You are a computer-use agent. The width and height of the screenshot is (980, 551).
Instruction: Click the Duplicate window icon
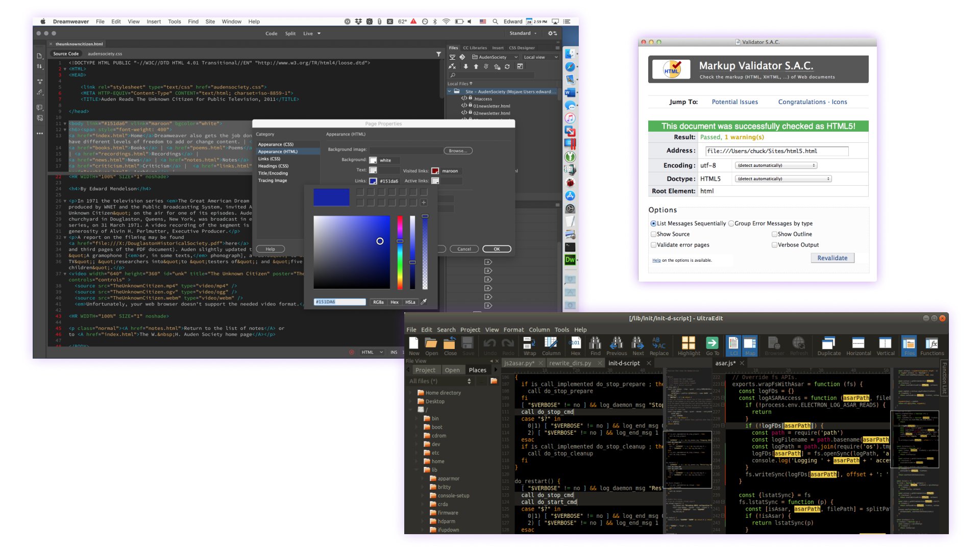pos(828,344)
